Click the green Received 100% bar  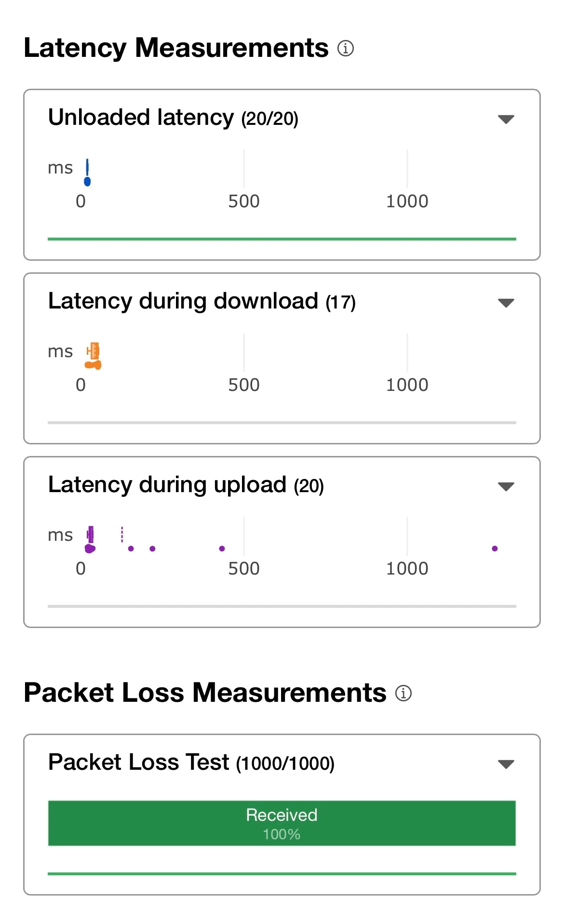(x=282, y=823)
